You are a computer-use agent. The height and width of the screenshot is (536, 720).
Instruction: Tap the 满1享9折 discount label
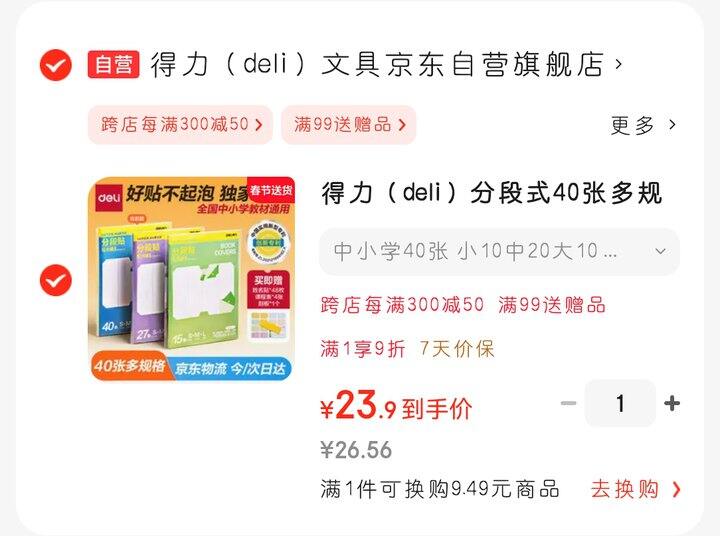[363, 349]
